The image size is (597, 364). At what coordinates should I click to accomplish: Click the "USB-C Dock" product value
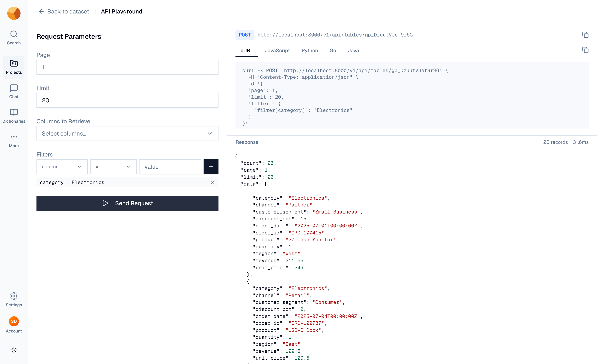[x=303, y=330]
